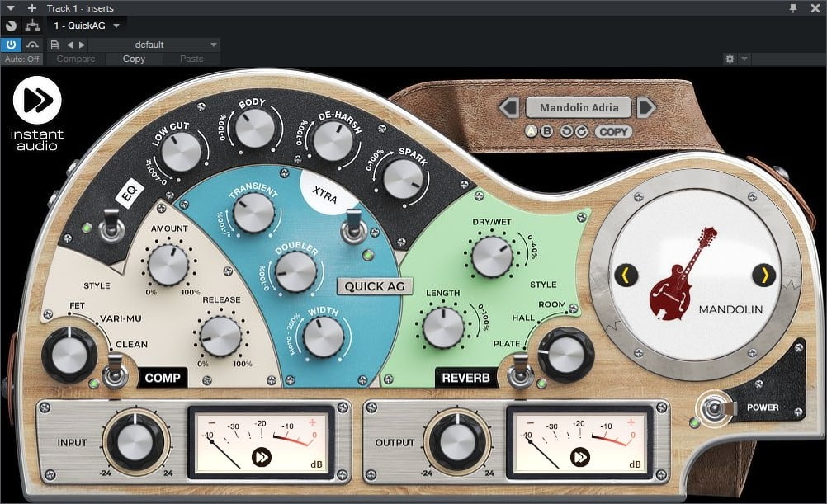Pin the plugin window
Image resolution: width=827 pixels, height=504 pixels.
pyautogui.click(x=792, y=8)
